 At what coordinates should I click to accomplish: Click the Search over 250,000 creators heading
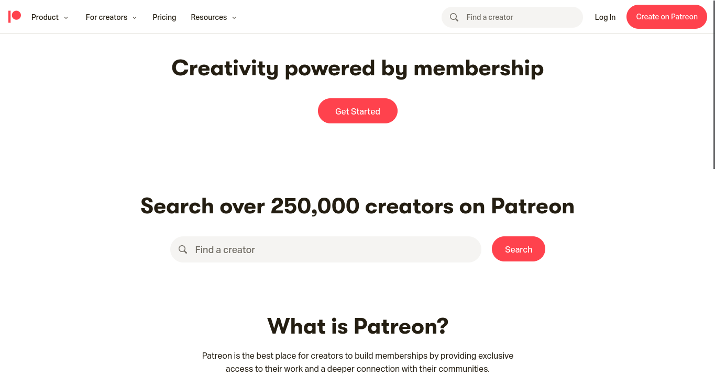click(x=358, y=206)
